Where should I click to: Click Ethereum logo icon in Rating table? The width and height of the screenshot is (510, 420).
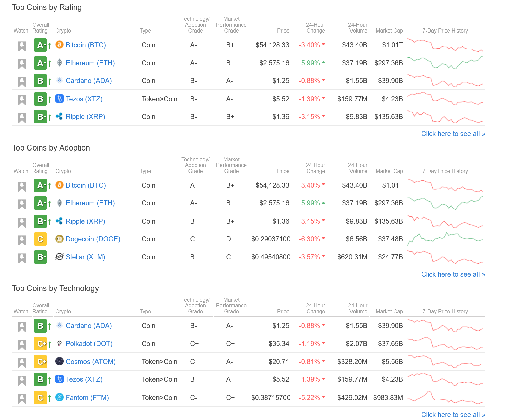(x=59, y=63)
